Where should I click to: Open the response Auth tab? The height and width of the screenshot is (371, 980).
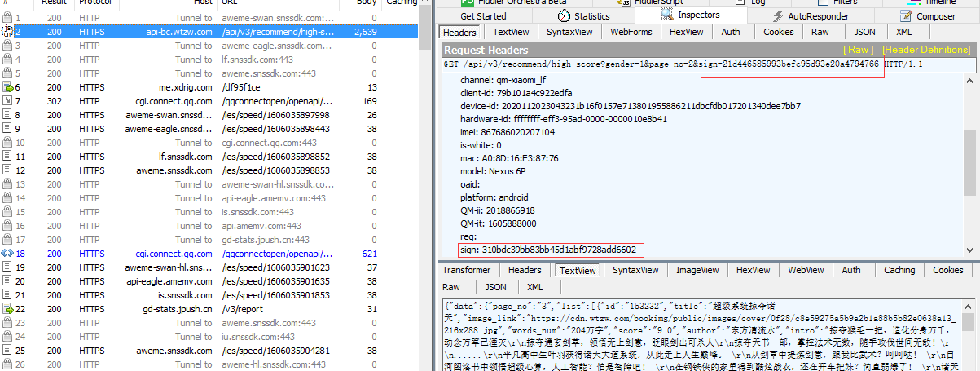tap(851, 270)
